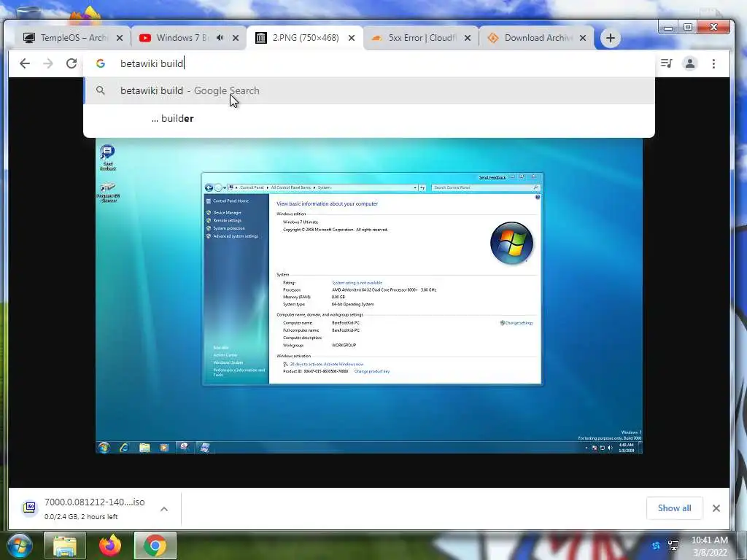Close the 2.PNG tab
The image size is (747, 560).
tap(352, 38)
